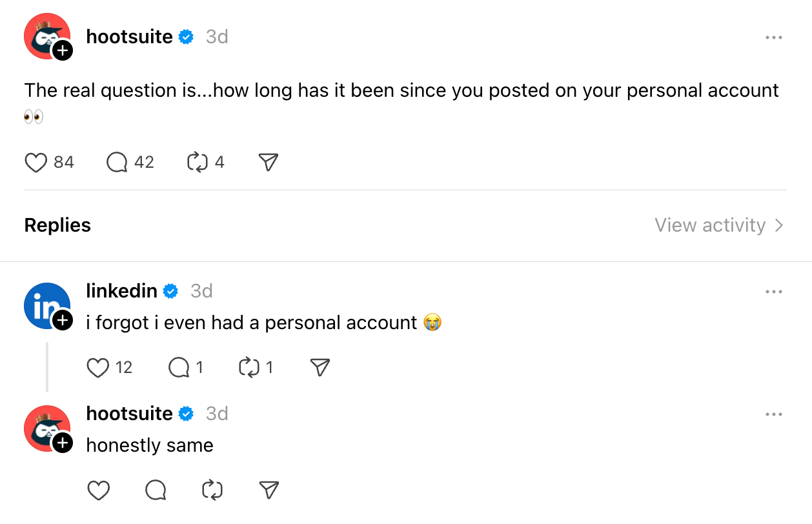Screen dimensions: 812x524
Task: Repost hootsuite's main post with 4 reposts
Action: click(x=196, y=162)
